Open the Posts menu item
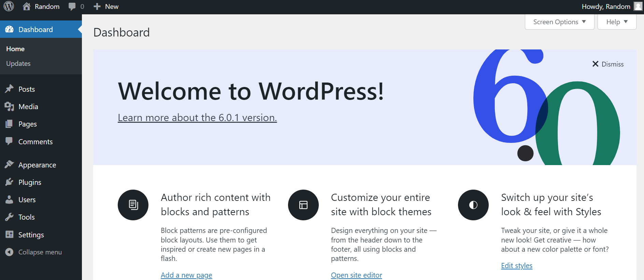 tap(27, 89)
